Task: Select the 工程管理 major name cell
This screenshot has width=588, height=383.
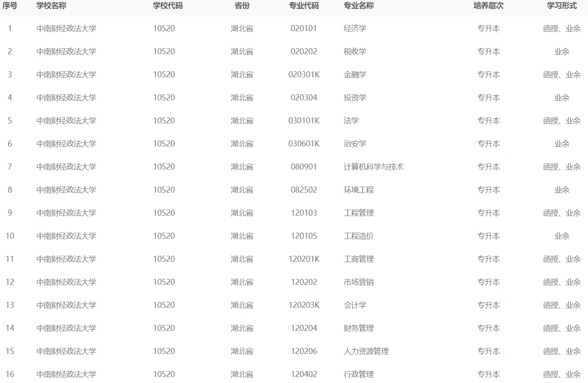Action: pyautogui.click(x=359, y=213)
